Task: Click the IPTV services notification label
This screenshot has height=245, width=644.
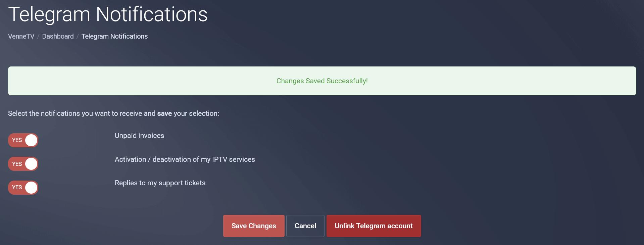Action: point(185,159)
